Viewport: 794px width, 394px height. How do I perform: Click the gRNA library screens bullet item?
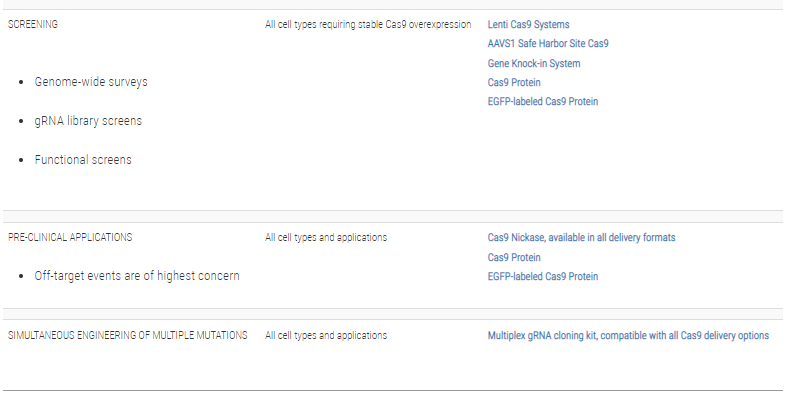click(x=88, y=121)
